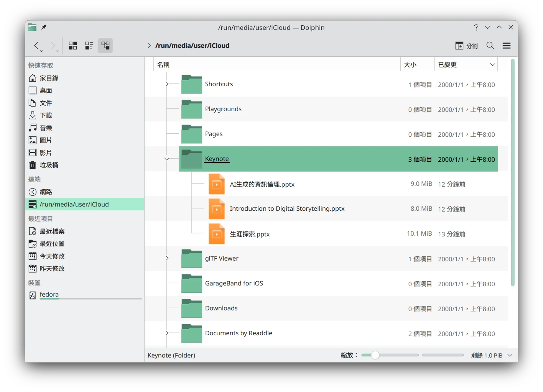
Task: Expand the Documents by Readdle folder
Action: coord(166,333)
